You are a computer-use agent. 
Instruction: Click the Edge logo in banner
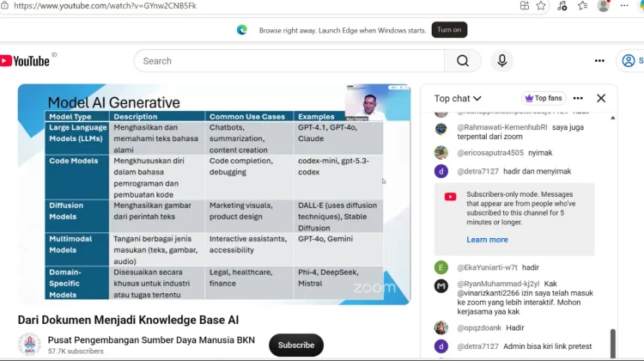point(242,30)
